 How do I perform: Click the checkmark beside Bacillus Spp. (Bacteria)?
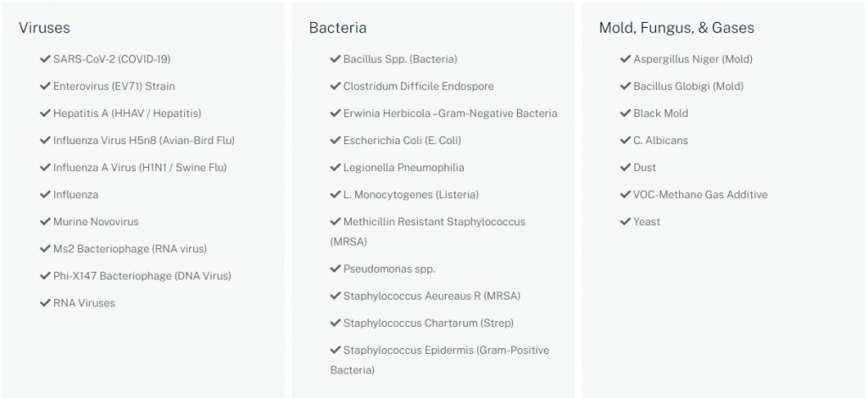(335, 59)
